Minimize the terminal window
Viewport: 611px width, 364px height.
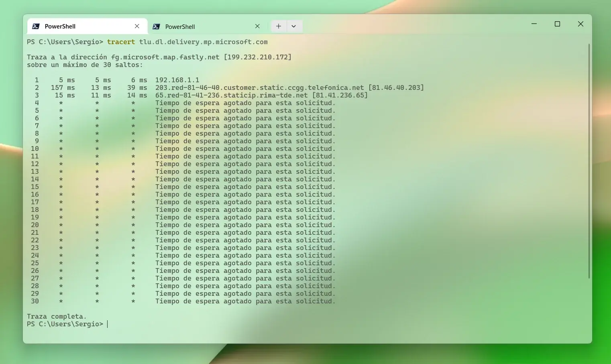click(x=534, y=24)
